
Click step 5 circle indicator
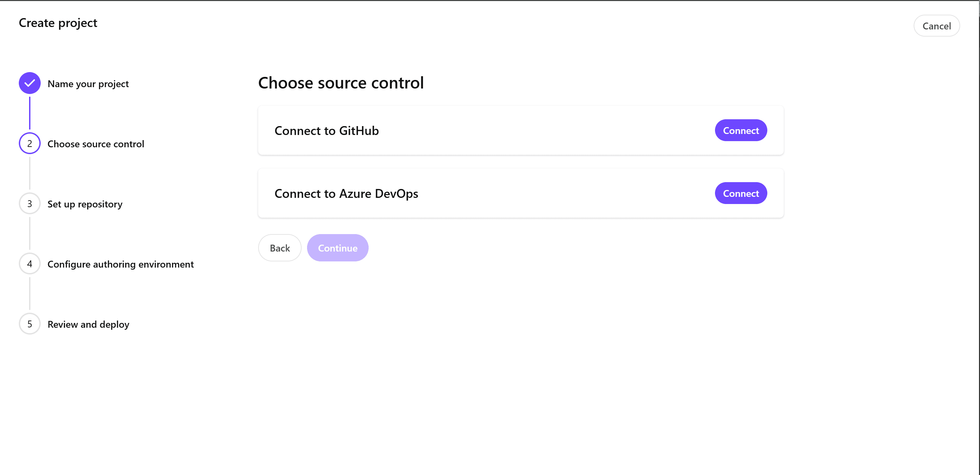tap(30, 324)
